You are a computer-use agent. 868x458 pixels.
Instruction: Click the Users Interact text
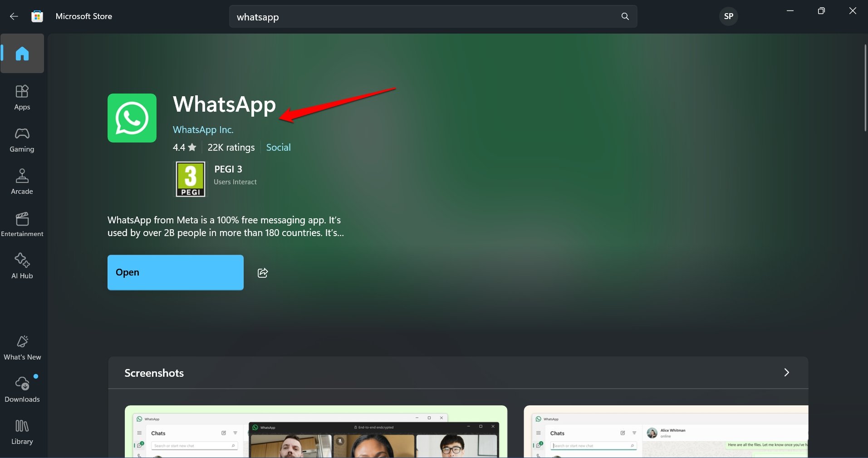[x=235, y=182]
